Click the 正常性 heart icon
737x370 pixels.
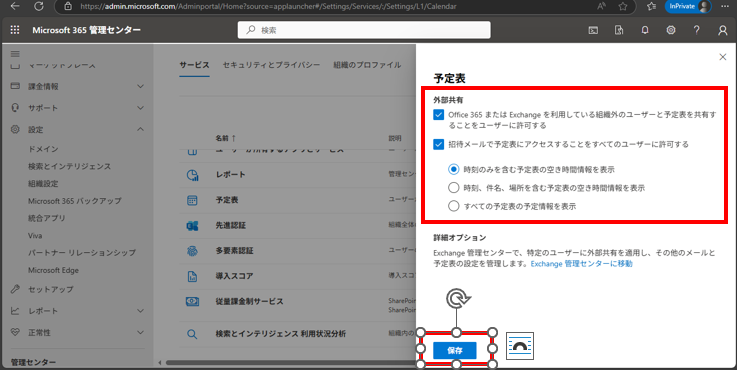[15, 332]
